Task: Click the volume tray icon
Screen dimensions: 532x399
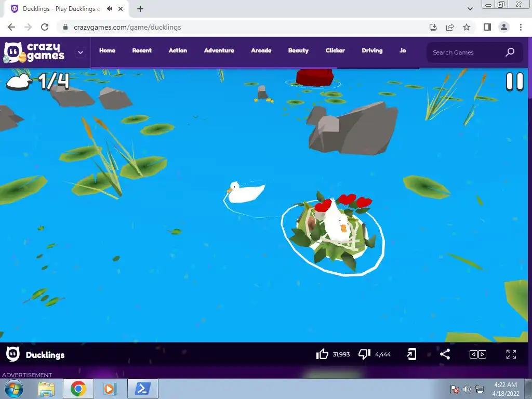Action: click(467, 389)
